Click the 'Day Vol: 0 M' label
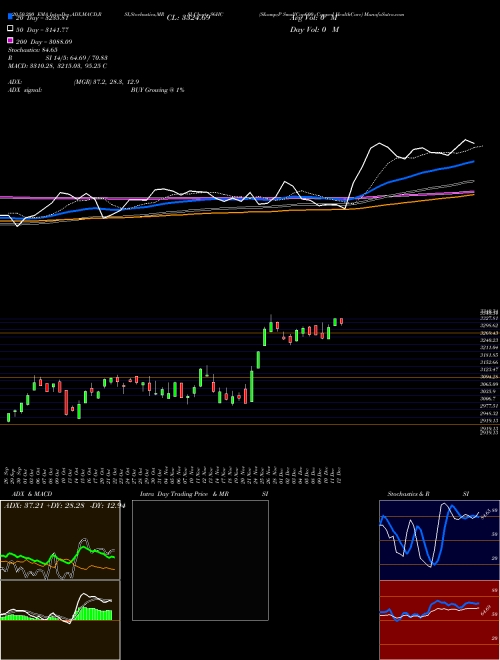Image resolution: width=500 pixels, height=660 pixels. pos(314,30)
